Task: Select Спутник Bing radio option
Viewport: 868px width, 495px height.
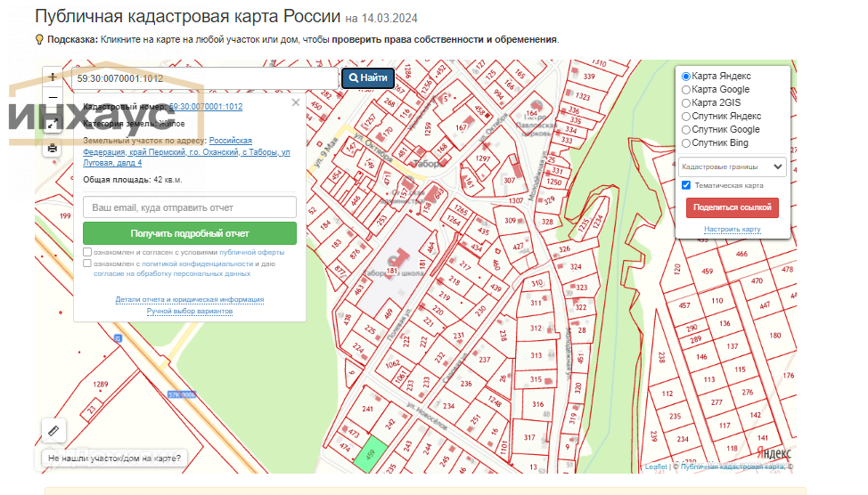Action: 686,143
